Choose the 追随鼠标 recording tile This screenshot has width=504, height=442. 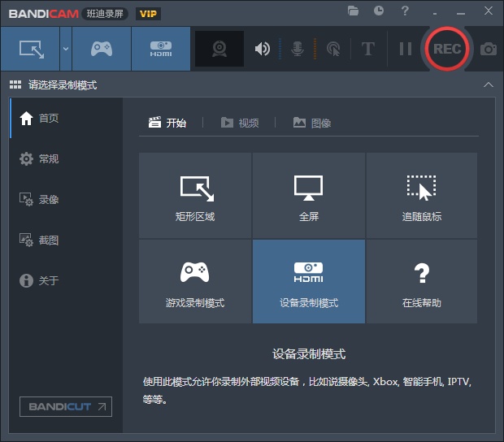421,196
